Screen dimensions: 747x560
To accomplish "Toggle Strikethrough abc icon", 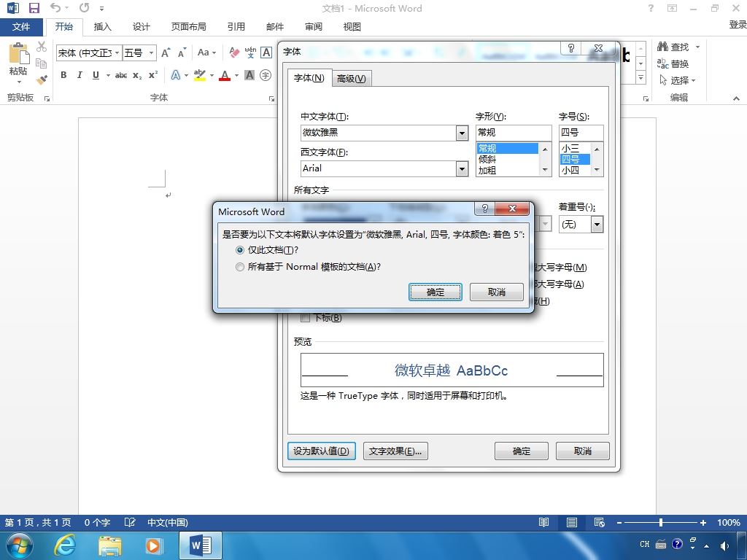I will pyautogui.click(x=121, y=75).
